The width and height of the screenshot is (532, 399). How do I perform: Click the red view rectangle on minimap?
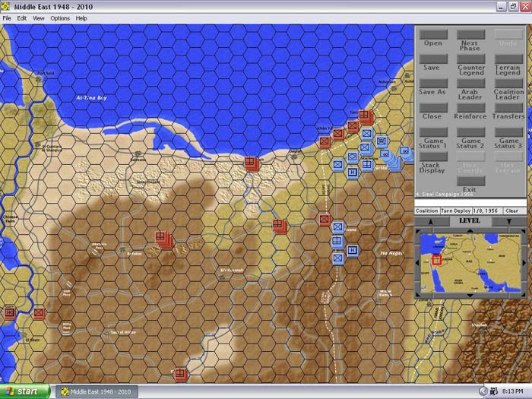437,260
